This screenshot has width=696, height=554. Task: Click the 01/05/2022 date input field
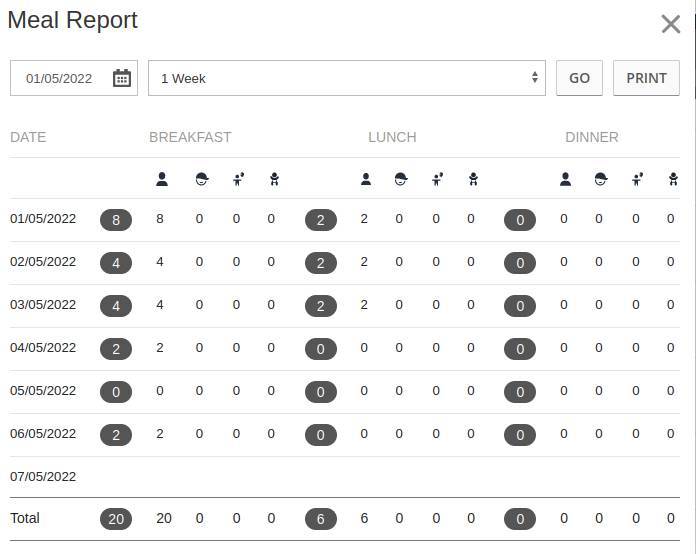[x=74, y=78]
